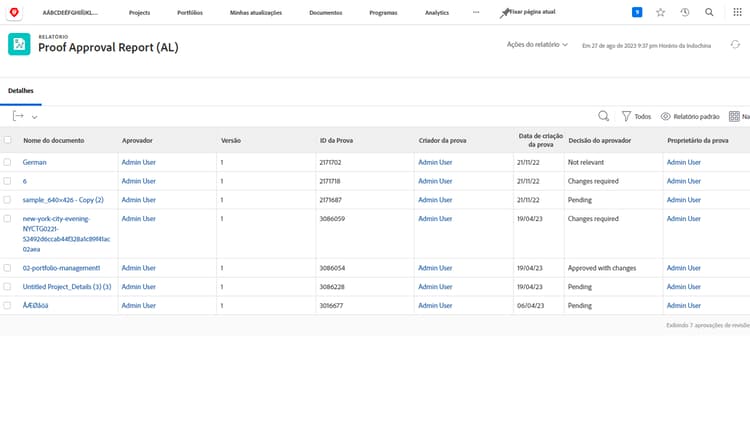Open the Todos filter dropdown
Image resolution: width=750 pixels, height=425 pixels.
[636, 116]
